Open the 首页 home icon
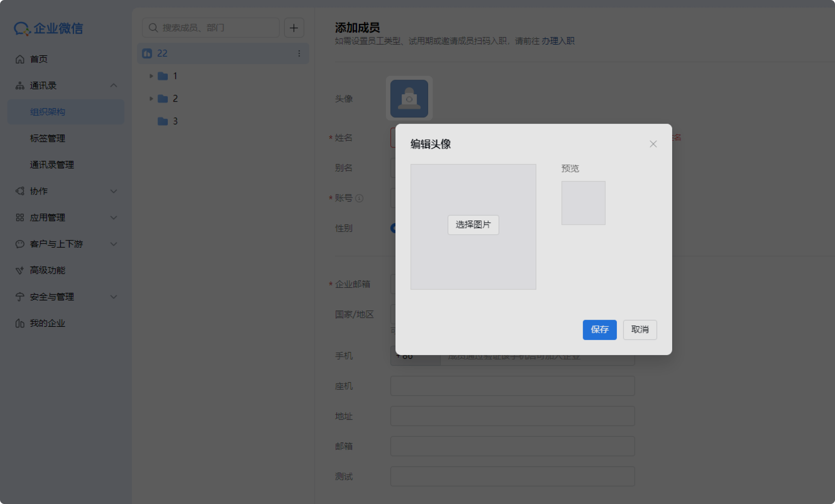 (20, 59)
